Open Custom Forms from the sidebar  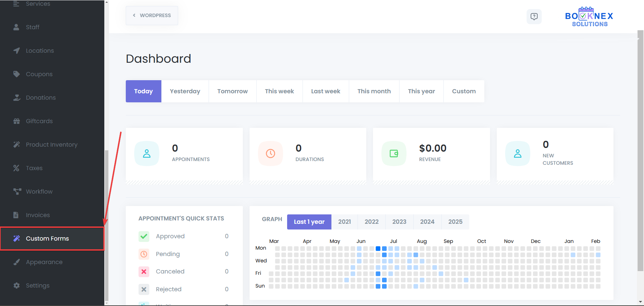47,239
